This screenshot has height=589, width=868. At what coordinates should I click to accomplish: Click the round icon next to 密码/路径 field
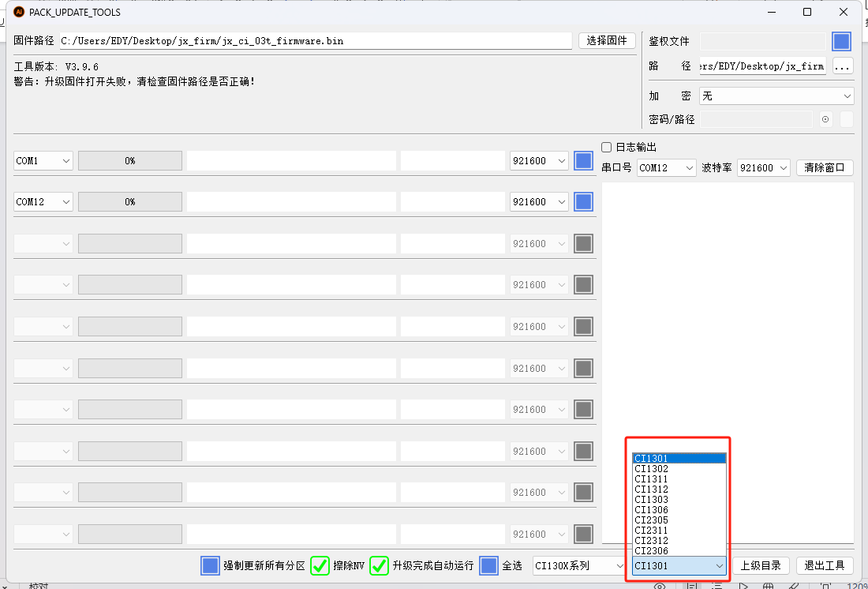[x=825, y=119]
